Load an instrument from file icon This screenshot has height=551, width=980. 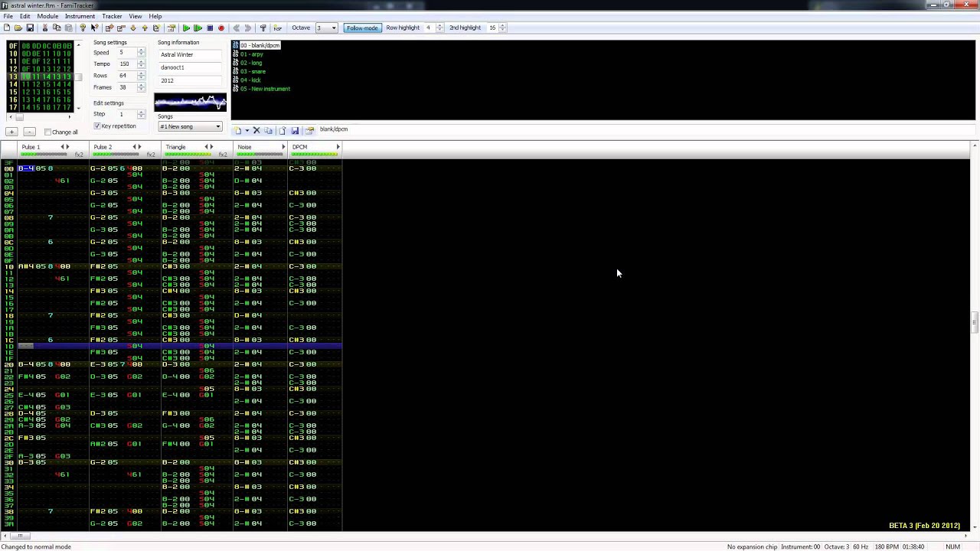pos(282,130)
